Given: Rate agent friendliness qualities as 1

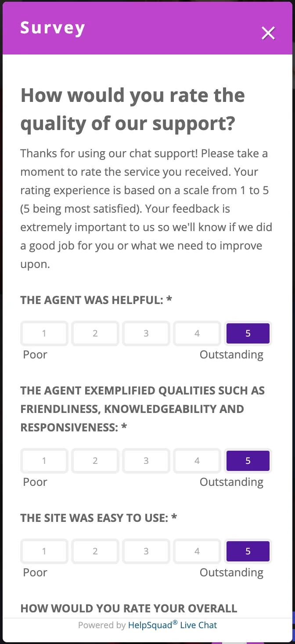Looking at the screenshot, I should pyautogui.click(x=44, y=461).
